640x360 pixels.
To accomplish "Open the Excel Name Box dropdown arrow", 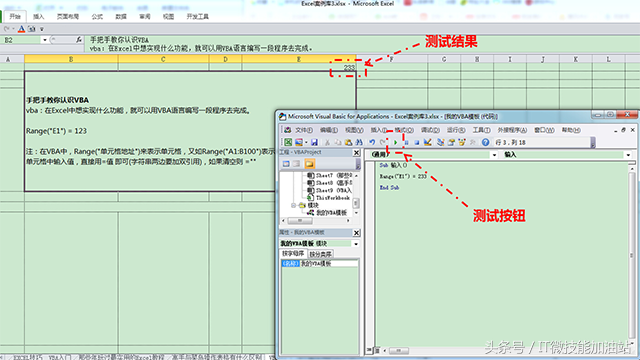I will (44, 40).
